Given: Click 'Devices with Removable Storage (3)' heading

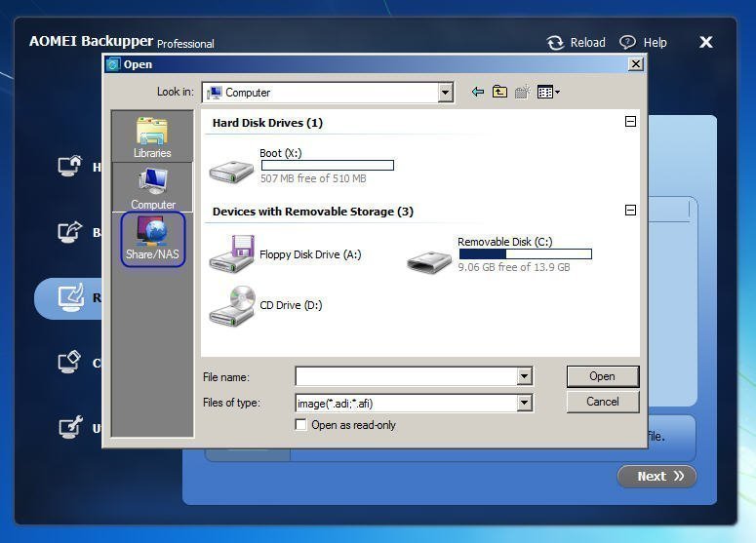Looking at the screenshot, I should [x=313, y=212].
